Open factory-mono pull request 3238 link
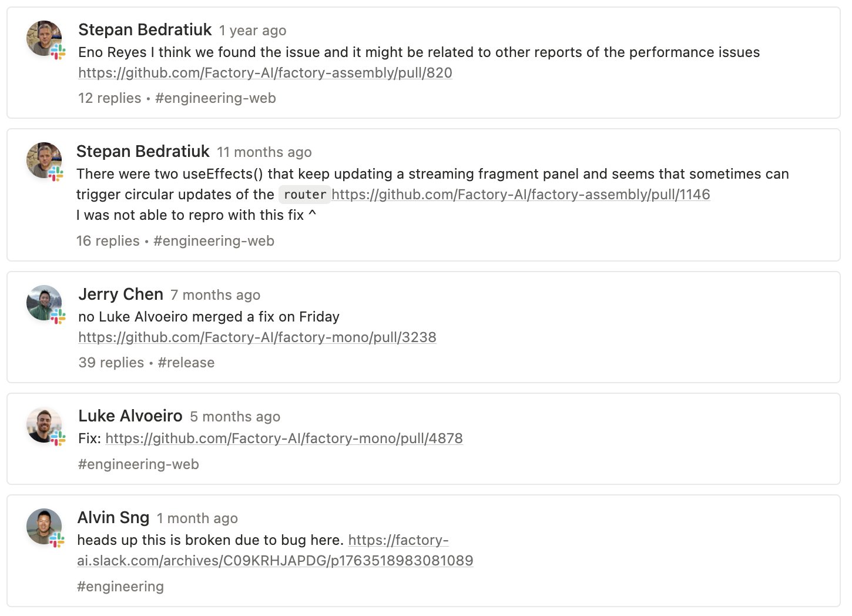 click(257, 337)
